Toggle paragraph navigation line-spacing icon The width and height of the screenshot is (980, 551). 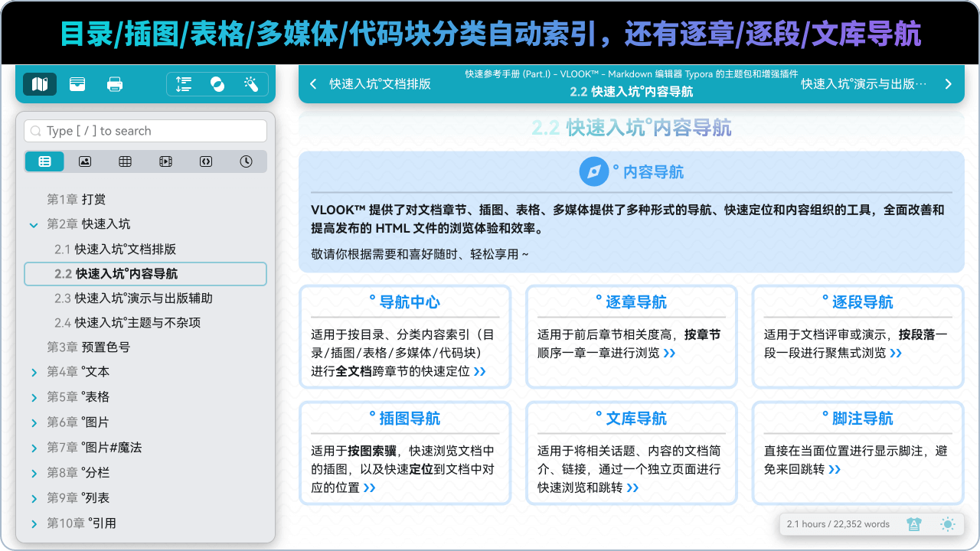[x=184, y=84]
